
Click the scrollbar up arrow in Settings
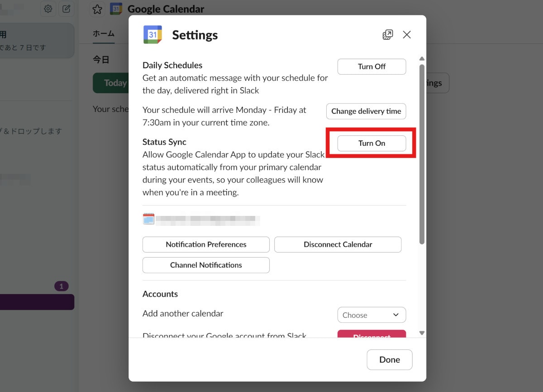pos(422,59)
